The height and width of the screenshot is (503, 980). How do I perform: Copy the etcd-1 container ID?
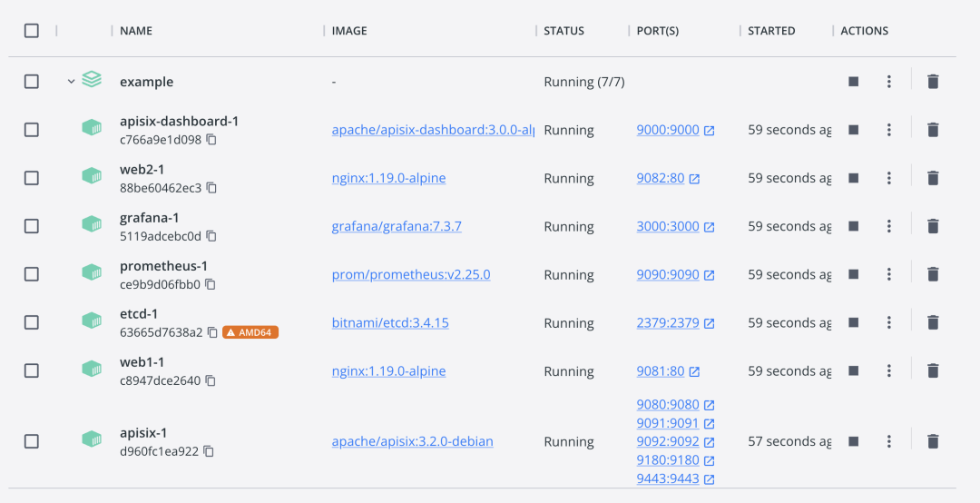click(213, 332)
